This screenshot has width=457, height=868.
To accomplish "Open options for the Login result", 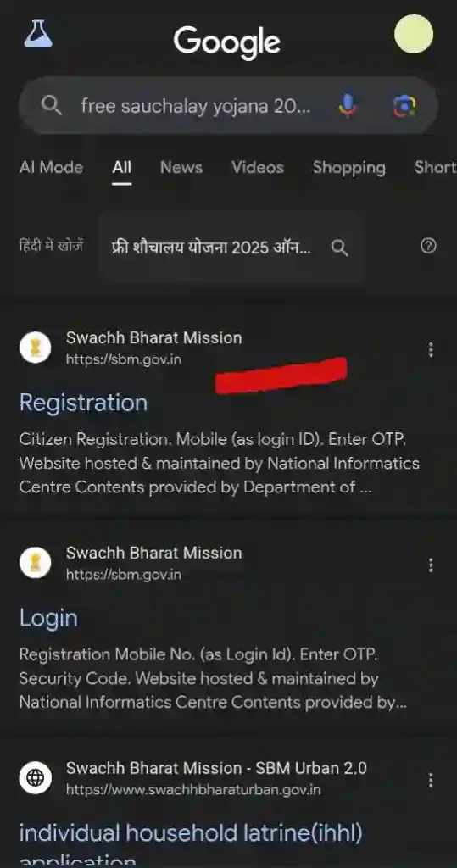I will point(431,565).
